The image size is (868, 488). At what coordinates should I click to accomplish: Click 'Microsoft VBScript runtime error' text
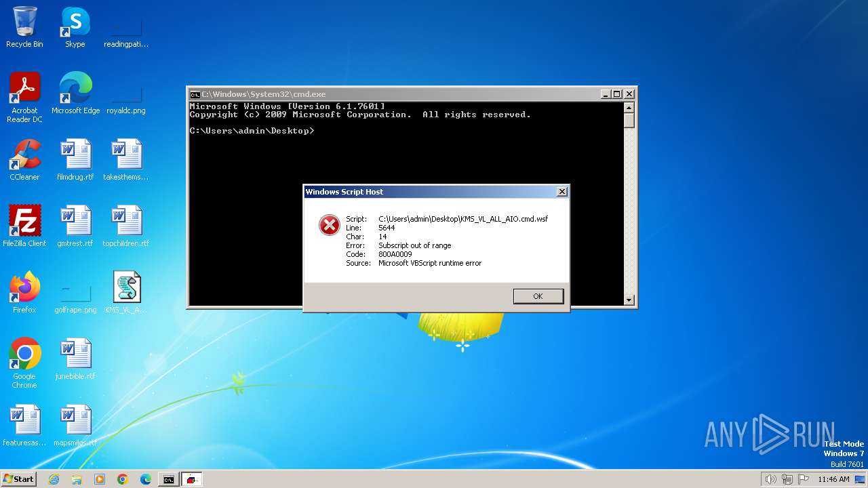tap(430, 263)
